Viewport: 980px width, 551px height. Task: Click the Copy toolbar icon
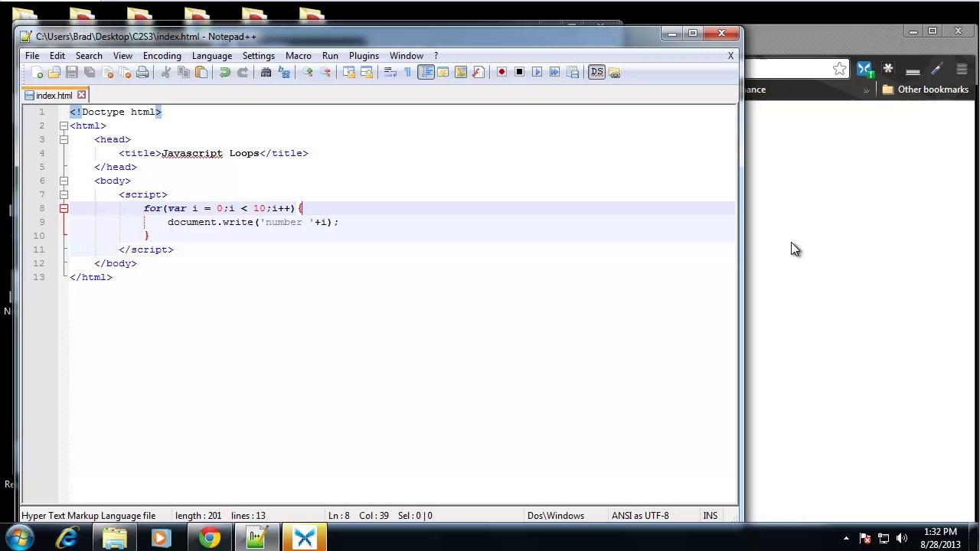click(184, 72)
